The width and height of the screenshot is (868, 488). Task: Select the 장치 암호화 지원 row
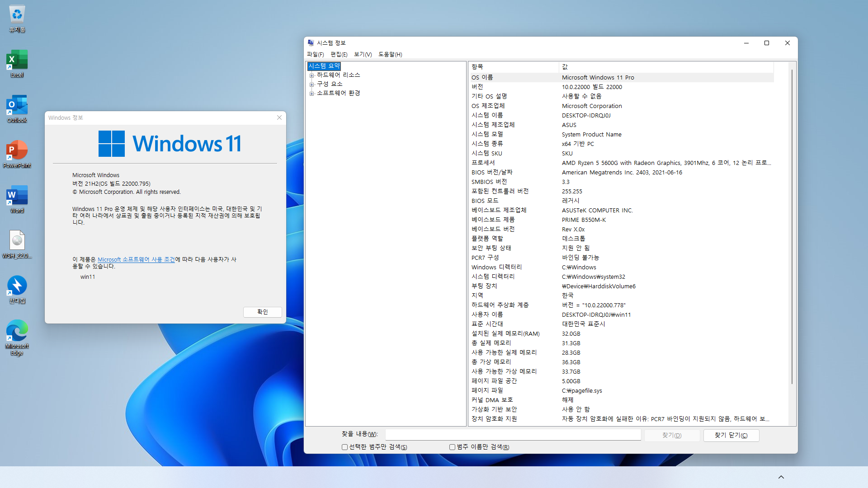(622, 419)
